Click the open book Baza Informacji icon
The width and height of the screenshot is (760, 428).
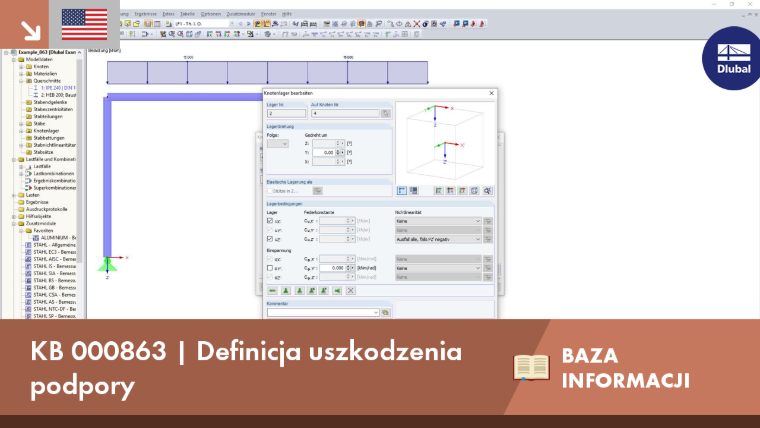531,368
